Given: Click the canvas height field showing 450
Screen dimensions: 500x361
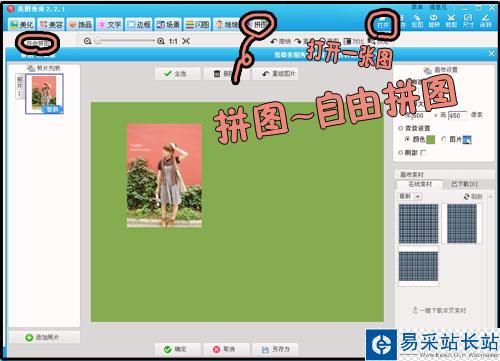Looking at the screenshot, I should [x=457, y=115].
